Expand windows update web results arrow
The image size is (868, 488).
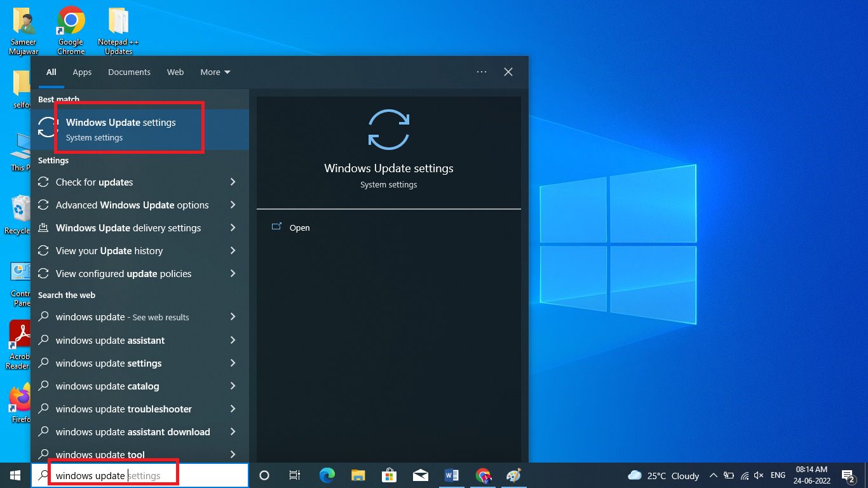pos(233,317)
